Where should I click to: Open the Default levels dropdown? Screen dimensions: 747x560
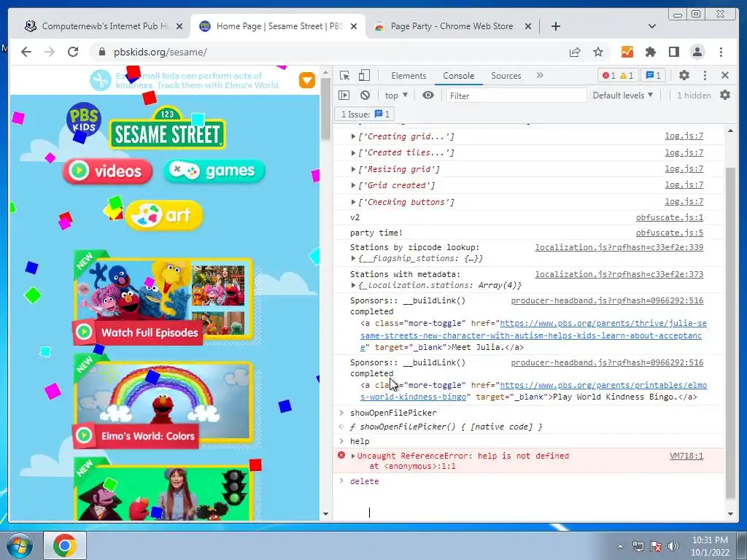pos(622,96)
